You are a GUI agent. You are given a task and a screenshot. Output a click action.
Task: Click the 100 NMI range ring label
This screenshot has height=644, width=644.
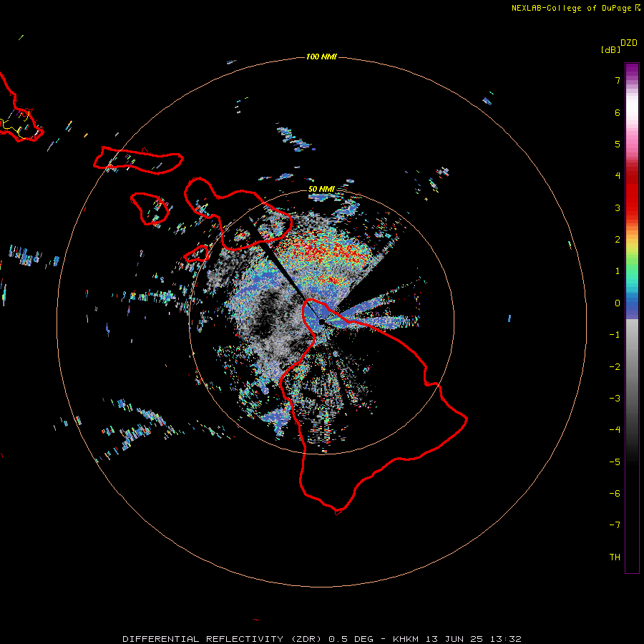tap(321, 57)
